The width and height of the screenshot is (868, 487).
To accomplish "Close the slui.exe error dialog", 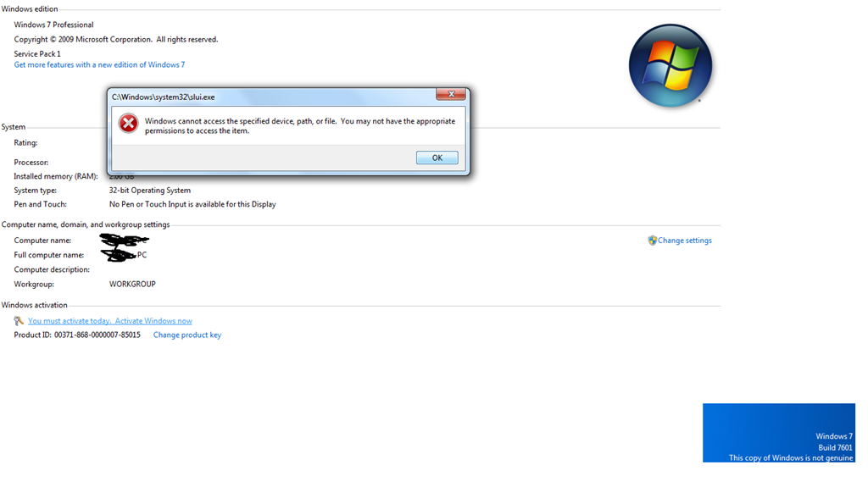I will [451, 94].
